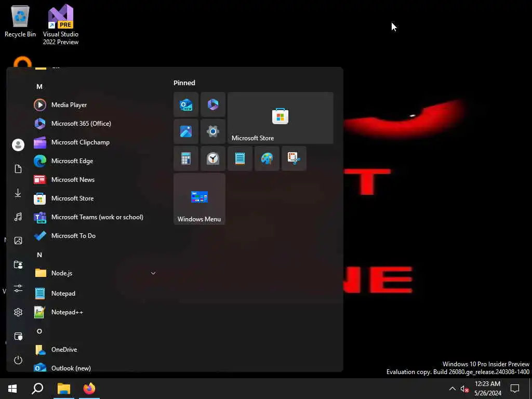Open Outlook (new) in the app list
The image size is (532, 399).
pyautogui.click(x=95, y=368)
